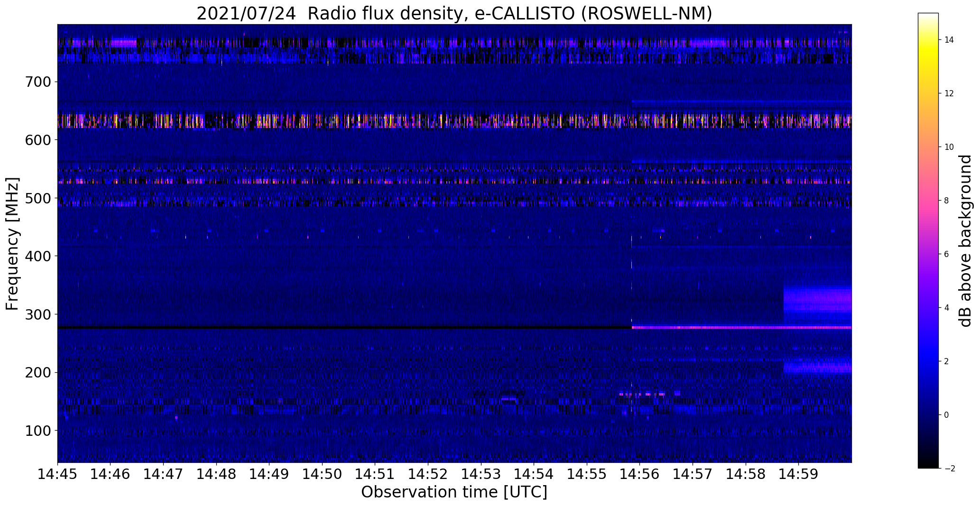This screenshot has width=980, height=506.
Task: Click the colorbar tick label 8
Action: (x=947, y=201)
